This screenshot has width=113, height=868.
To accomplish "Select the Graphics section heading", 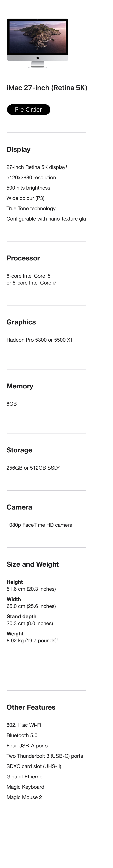I will [x=21, y=322].
